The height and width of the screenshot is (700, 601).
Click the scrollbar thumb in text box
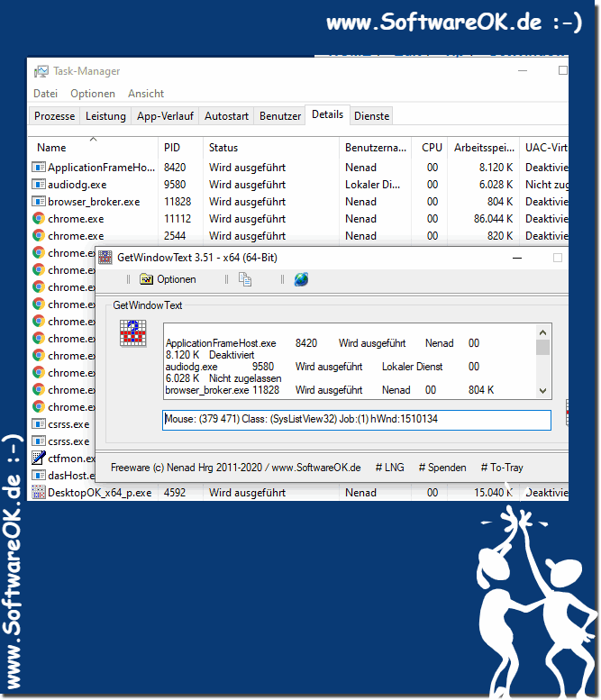coord(543,348)
